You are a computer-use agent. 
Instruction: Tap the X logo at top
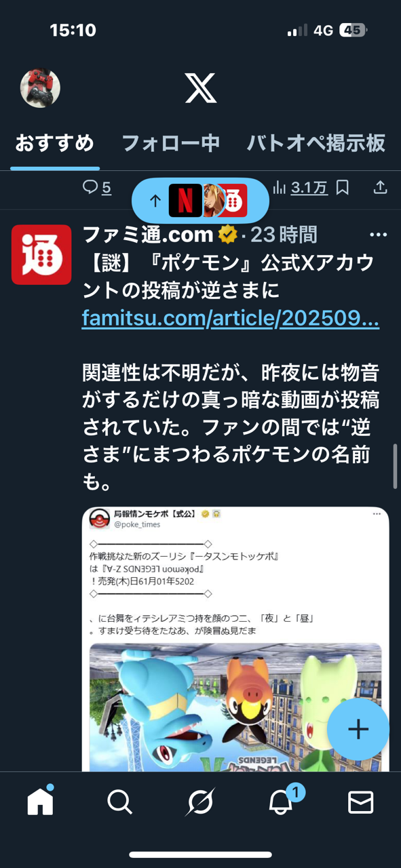point(201,88)
